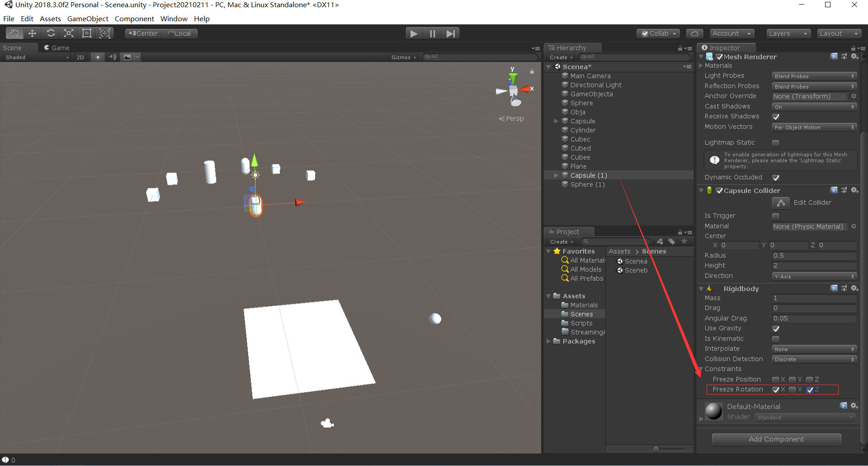Select the Rect transform tool
868x466 pixels.
click(x=86, y=33)
